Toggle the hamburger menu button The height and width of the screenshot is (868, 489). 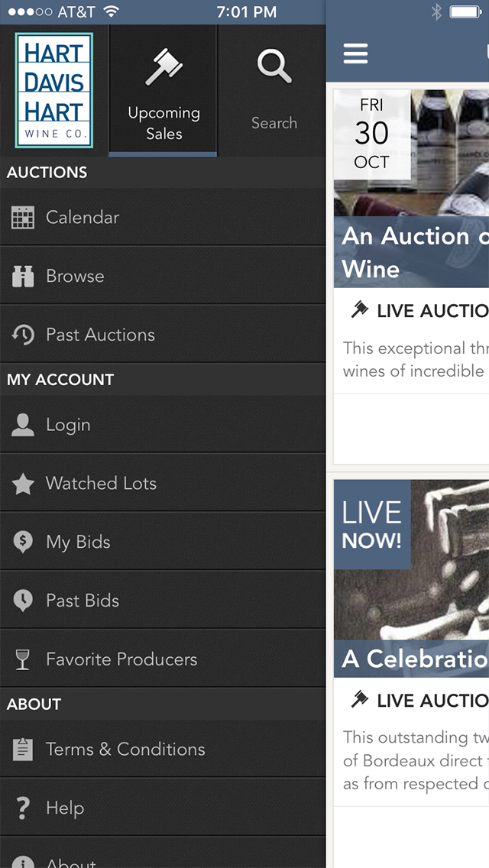click(356, 53)
